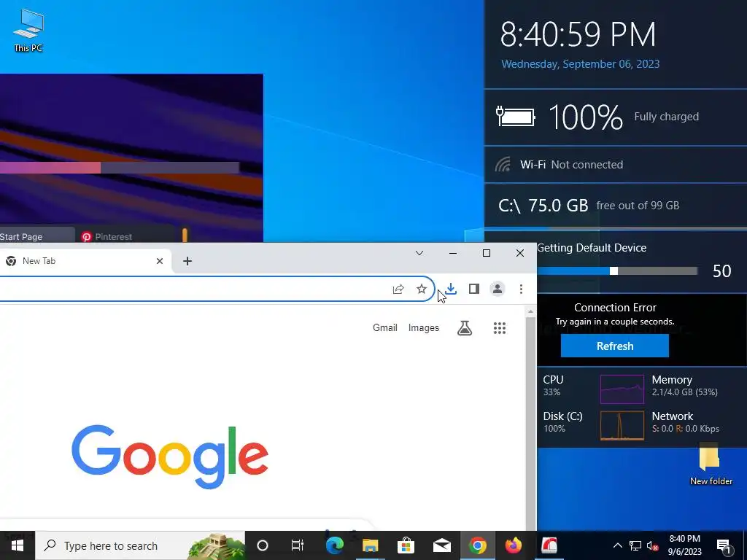The image size is (747, 560).
Task: Add a new Chrome tab
Action: point(187,261)
